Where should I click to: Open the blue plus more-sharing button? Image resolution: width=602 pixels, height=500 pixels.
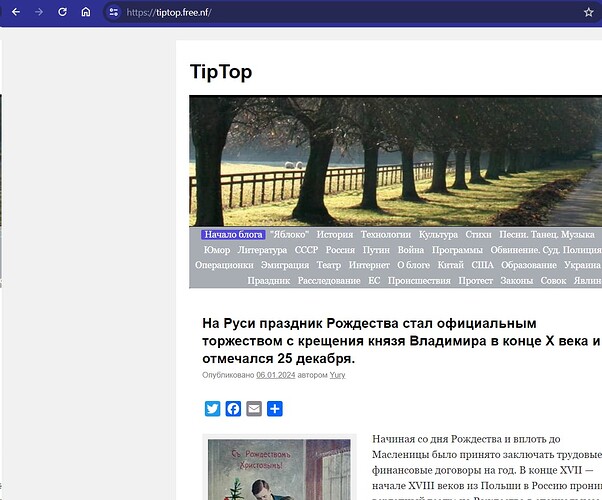[x=275, y=408]
